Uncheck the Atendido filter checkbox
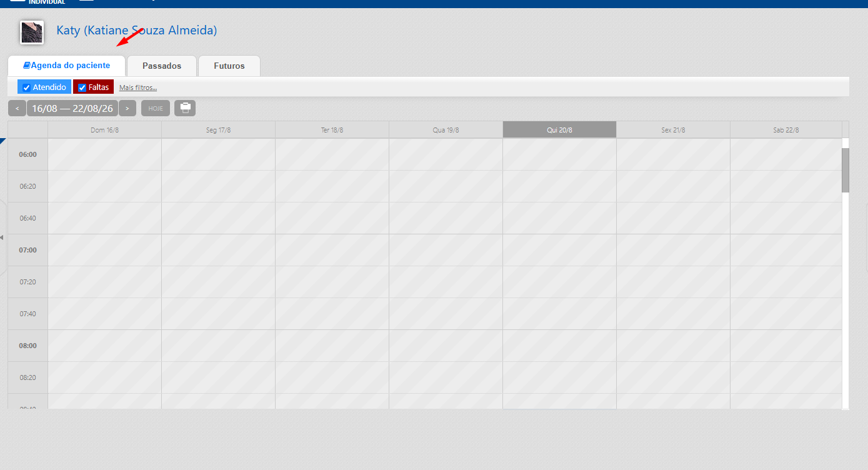This screenshot has height=470, width=868. (x=26, y=87)
